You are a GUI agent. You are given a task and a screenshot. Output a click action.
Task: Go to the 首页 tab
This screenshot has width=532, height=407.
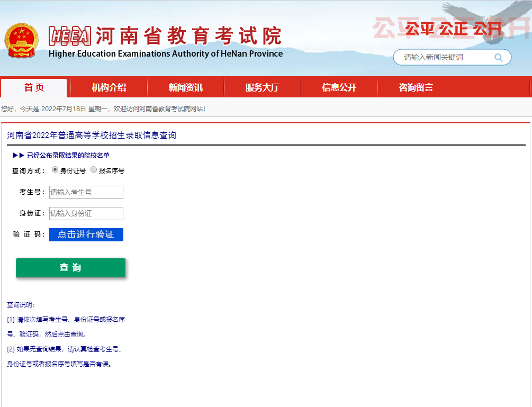point(34,88)
